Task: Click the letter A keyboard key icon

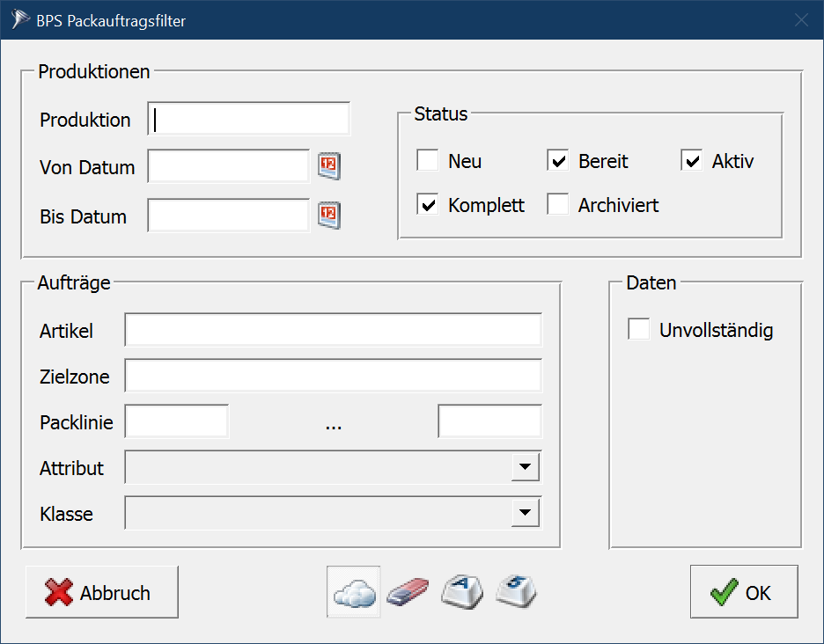Action: 463,592
